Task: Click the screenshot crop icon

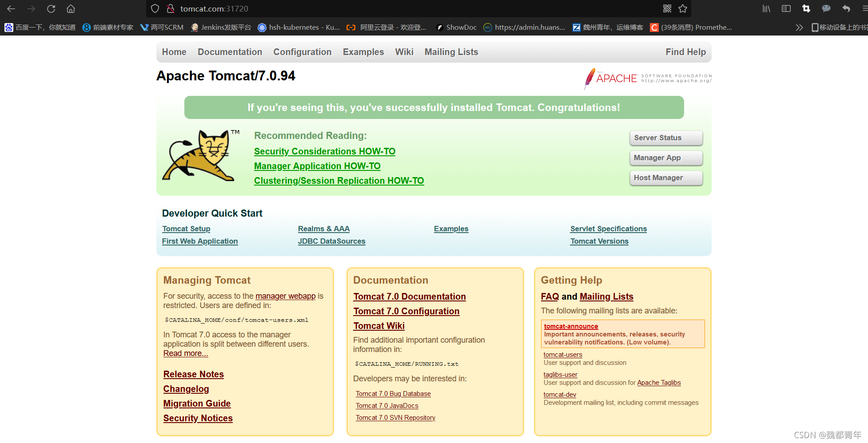Action: point(806,8)
